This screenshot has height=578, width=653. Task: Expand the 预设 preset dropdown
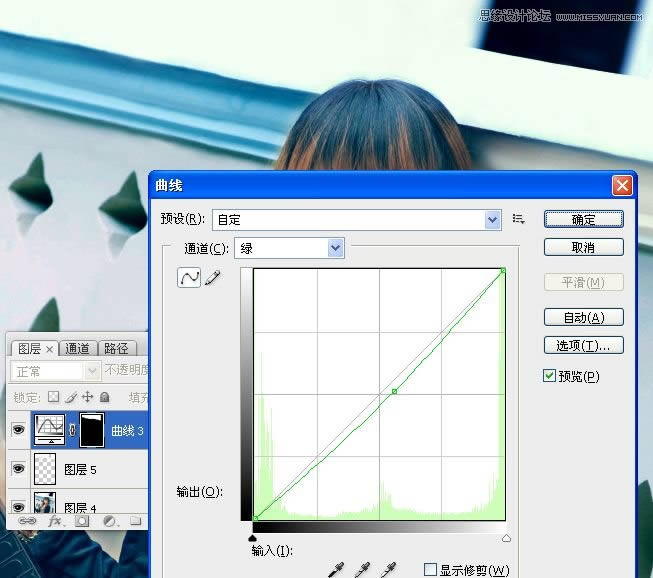492,220
